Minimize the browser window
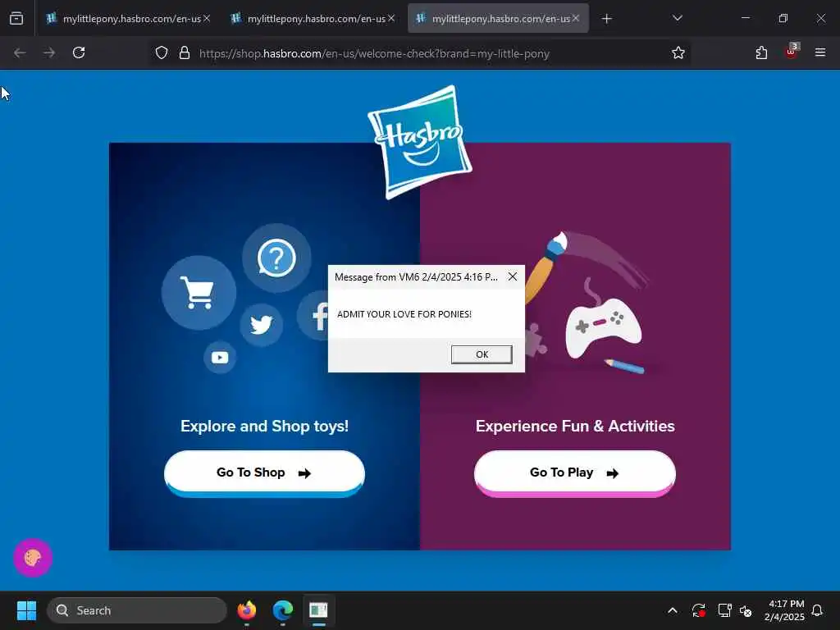840x630 pixels. pyautogui.click(x=745, y=18)
